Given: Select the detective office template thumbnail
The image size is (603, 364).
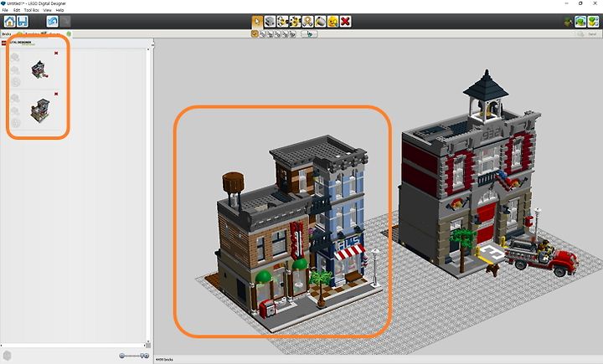Looking at the screenshot, I should click(40, 110).
